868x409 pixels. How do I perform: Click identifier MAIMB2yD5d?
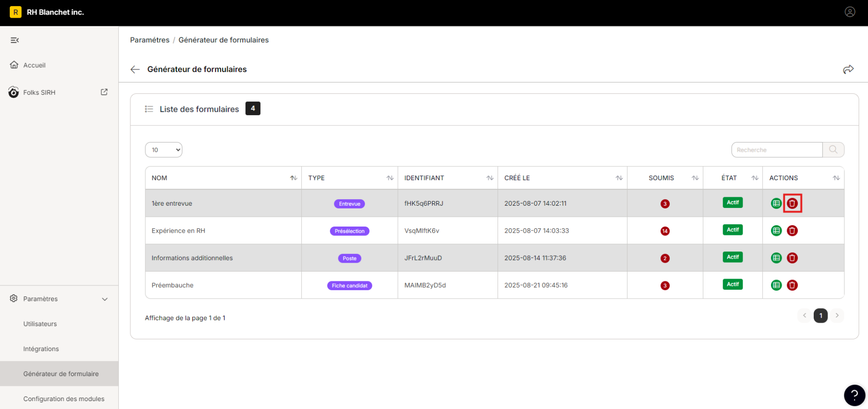click(x=425, y=286)
